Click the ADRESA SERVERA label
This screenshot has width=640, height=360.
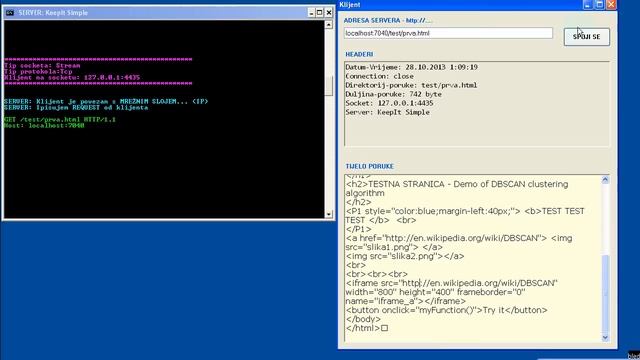(387, 20)
